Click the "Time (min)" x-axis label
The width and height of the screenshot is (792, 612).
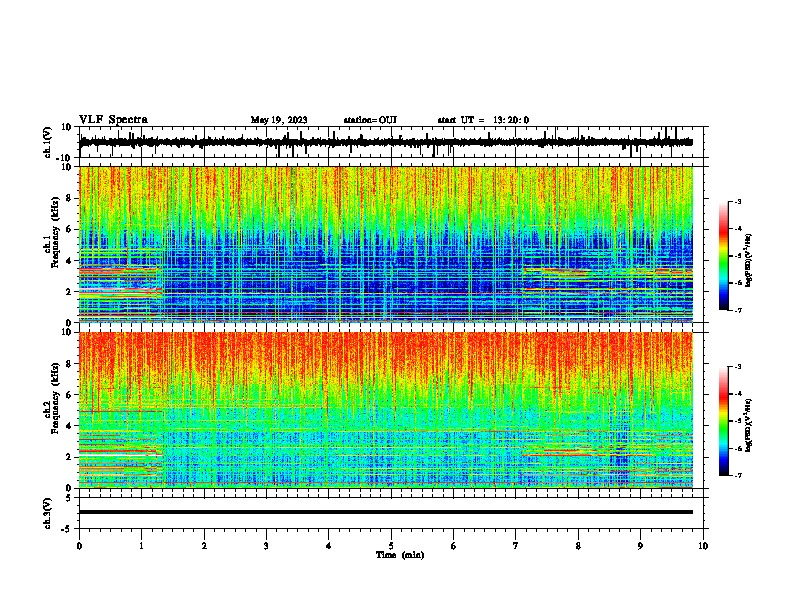click(400, 555)
